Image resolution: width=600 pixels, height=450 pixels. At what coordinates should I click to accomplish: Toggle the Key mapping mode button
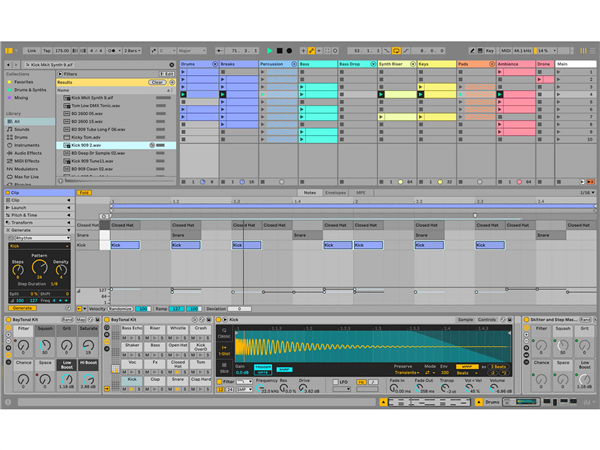tap(490, 50)
